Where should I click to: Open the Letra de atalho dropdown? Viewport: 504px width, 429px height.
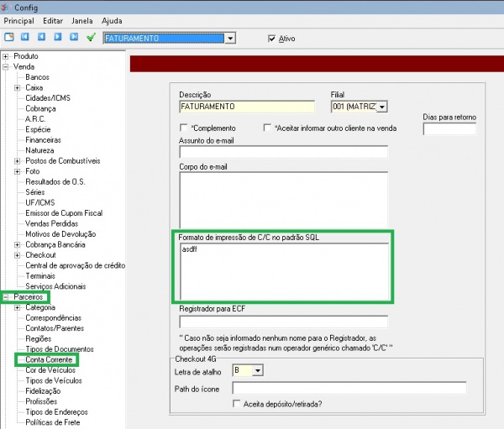click(x=258, y=370)
